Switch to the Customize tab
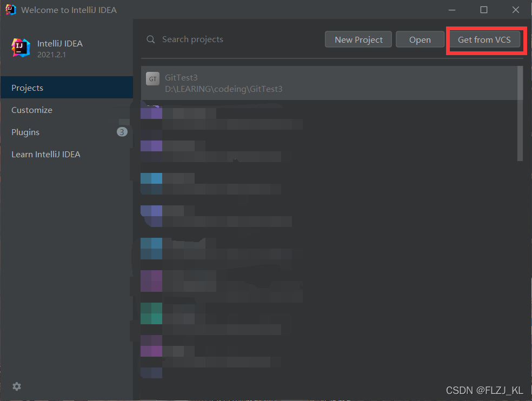Viewport: 532px width, 401px height. point(66,110)
